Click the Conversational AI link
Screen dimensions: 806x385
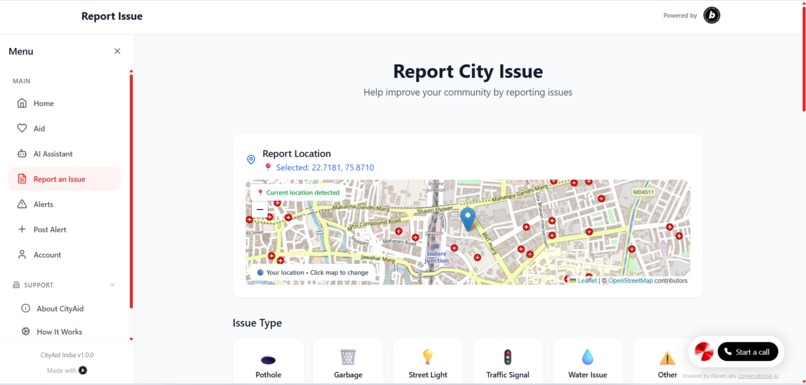click(758, 376)
